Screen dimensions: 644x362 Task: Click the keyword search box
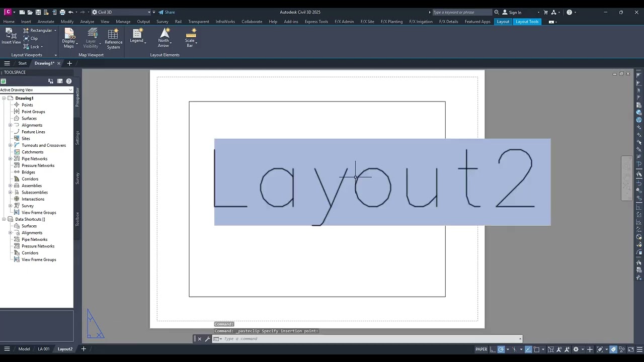[461, 12]
